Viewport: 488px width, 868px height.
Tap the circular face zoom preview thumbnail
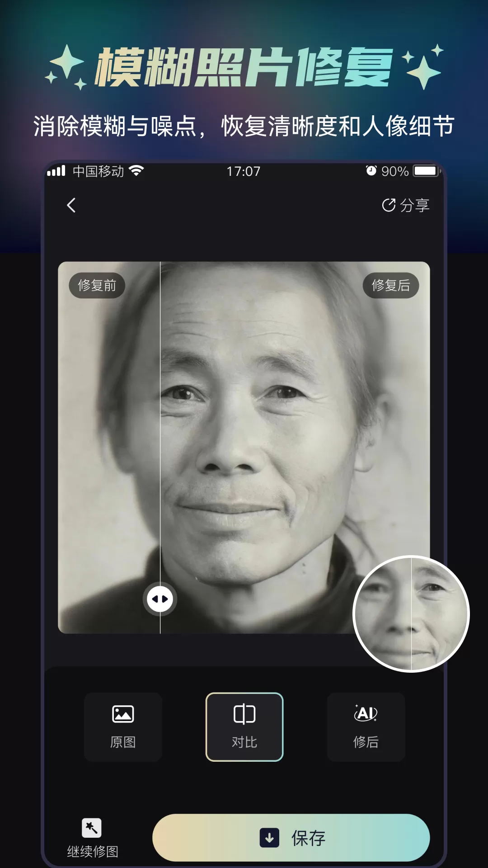tap(411, 614)
